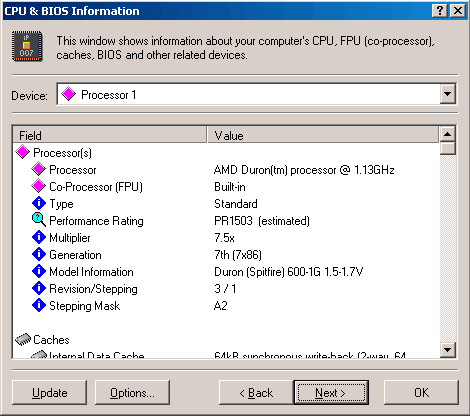Select the Stepping Mask label
470x418 pixels.
85,306
